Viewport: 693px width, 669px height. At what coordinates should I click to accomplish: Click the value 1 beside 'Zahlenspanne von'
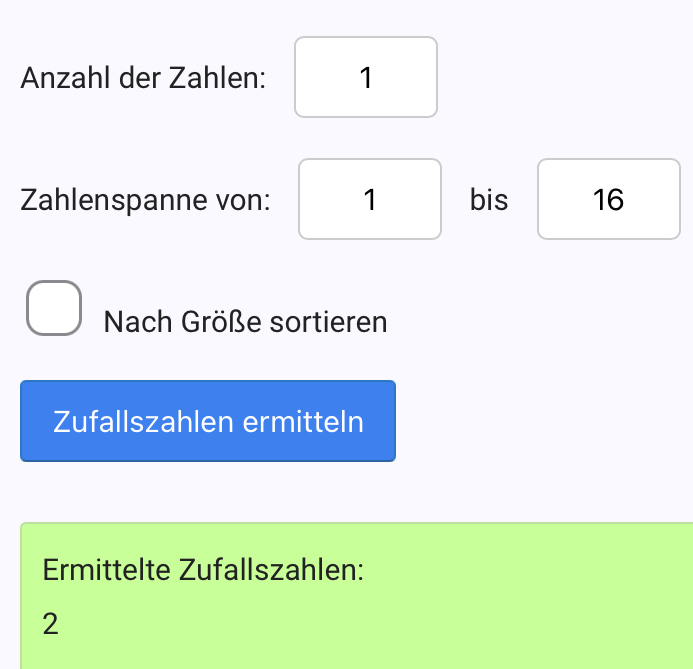[370, 200]
